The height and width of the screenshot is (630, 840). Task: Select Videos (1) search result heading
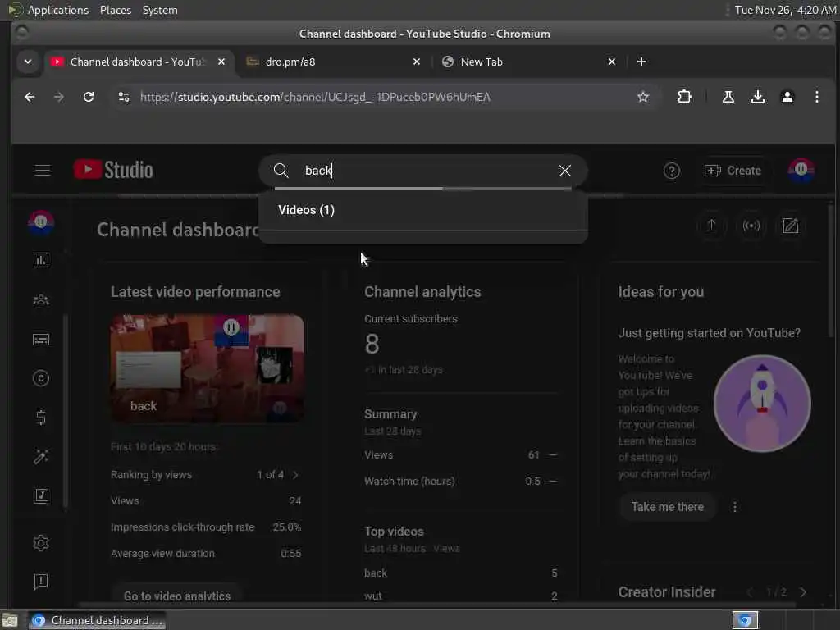306,210
